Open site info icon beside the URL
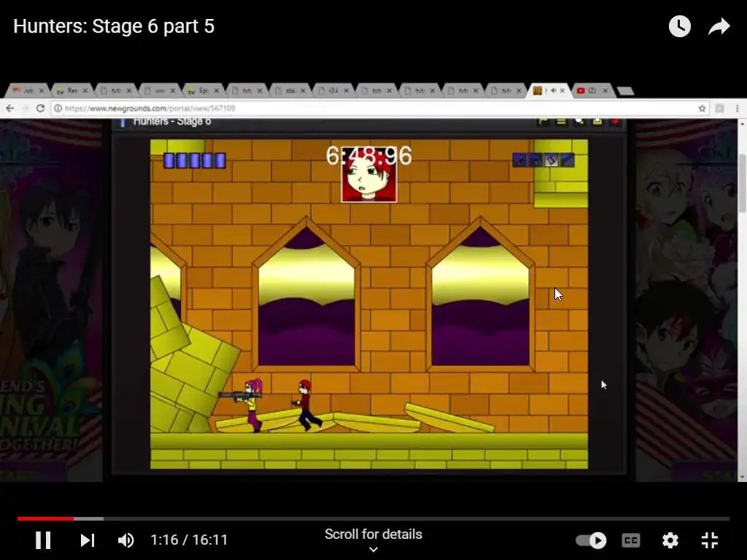 [58, 109]
